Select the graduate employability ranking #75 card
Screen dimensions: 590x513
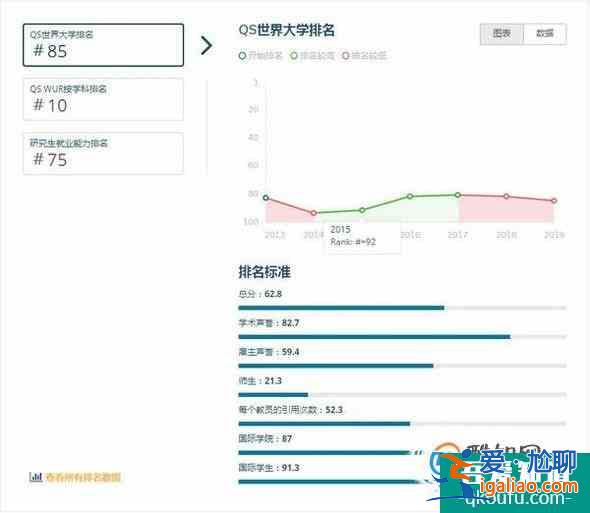[x=103, y=154]
